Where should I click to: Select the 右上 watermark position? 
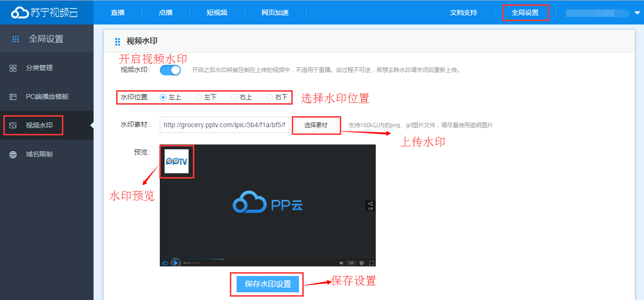234,97
